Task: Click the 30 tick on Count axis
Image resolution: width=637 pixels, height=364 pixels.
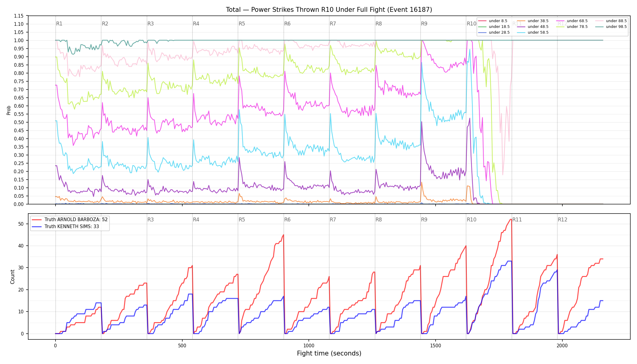Action: [x=21, y=268]
